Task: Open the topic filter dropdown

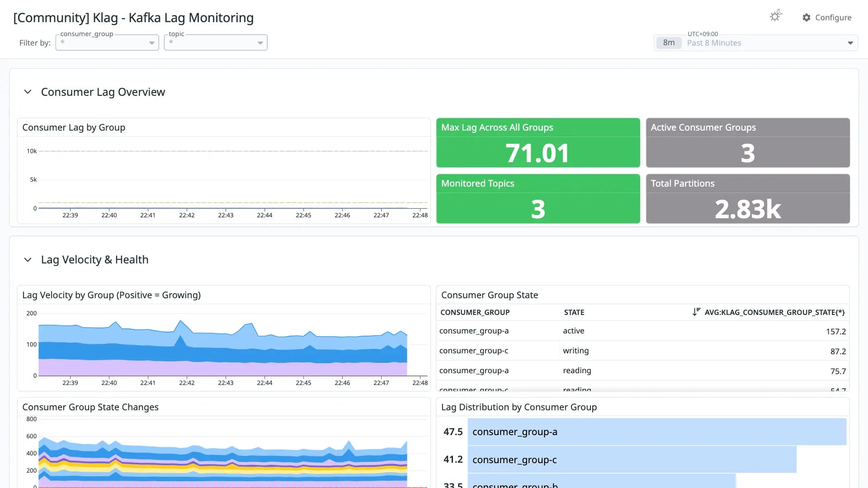Action: coord(216,42)
